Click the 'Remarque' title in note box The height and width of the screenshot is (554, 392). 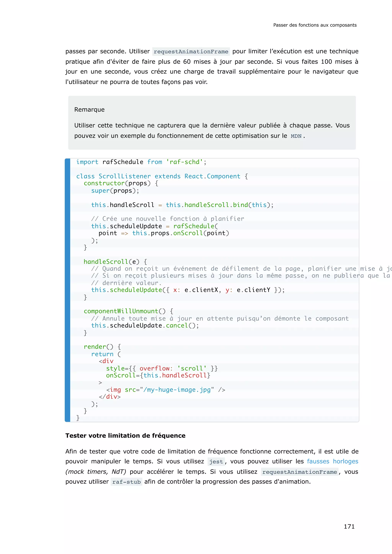point(89,110)
